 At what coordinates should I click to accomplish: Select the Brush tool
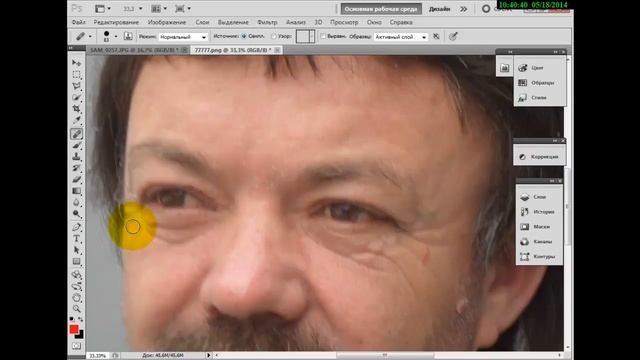click(76, 145)
